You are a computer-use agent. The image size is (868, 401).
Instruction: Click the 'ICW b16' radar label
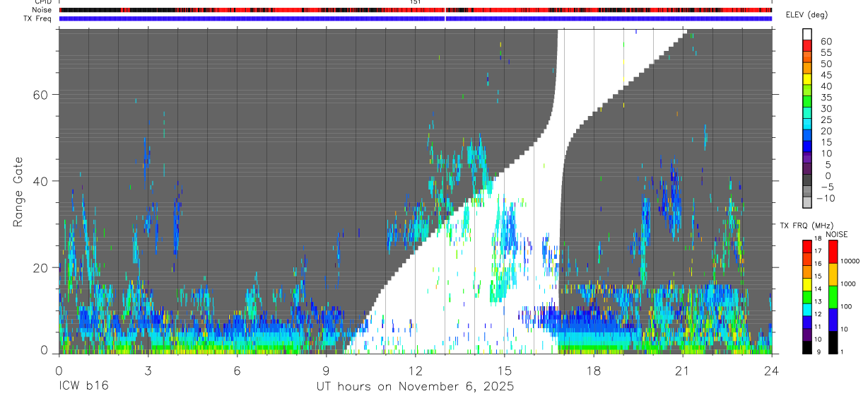pyautogui.click(x=84, y=387)
